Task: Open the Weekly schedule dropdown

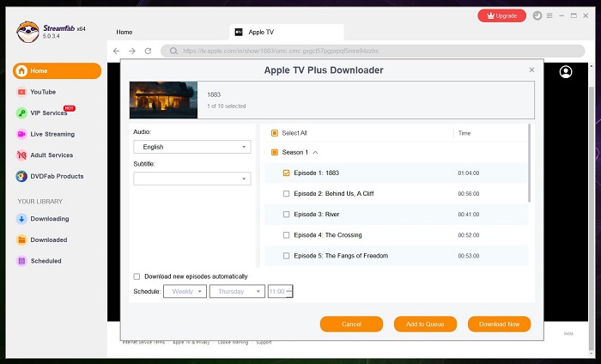Action: (185, 291)
